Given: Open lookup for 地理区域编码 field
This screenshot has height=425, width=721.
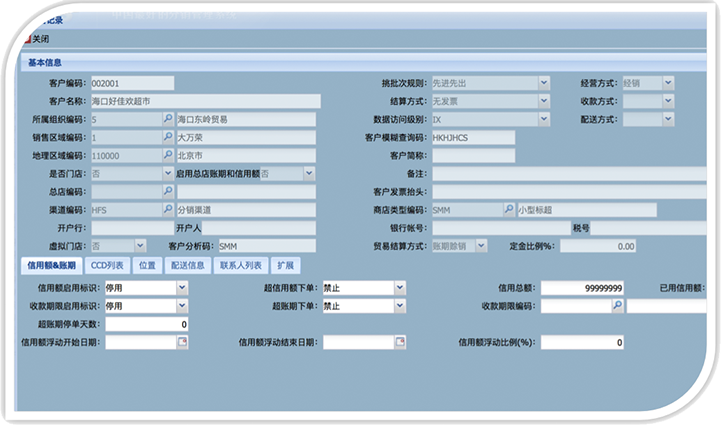Looking at the screenshot, I should point(167,156).
